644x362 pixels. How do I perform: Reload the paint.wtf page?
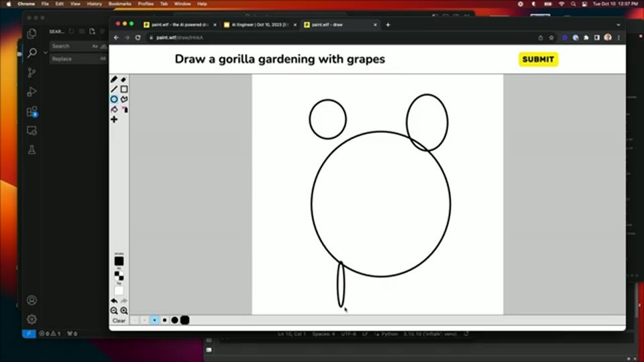(138, 38)
